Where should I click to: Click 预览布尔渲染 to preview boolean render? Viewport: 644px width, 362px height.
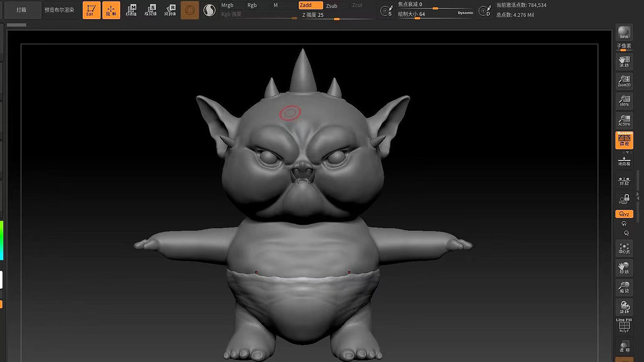click(60, 9)
